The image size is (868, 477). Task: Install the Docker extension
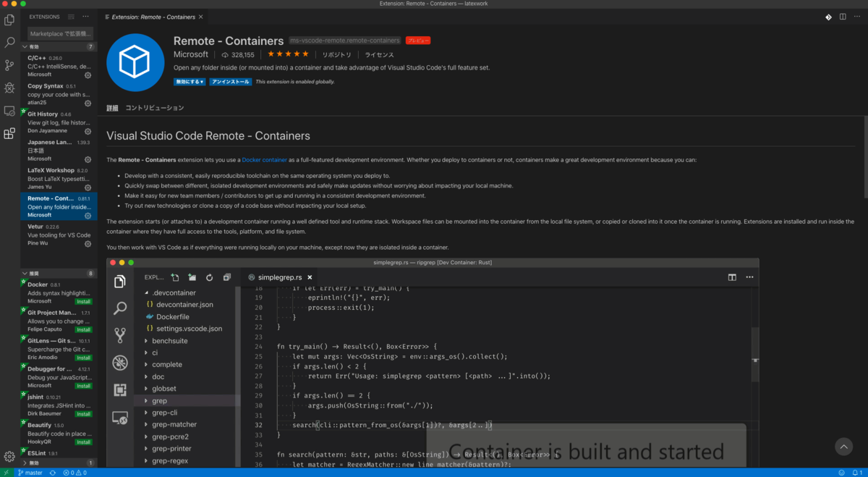84,301
